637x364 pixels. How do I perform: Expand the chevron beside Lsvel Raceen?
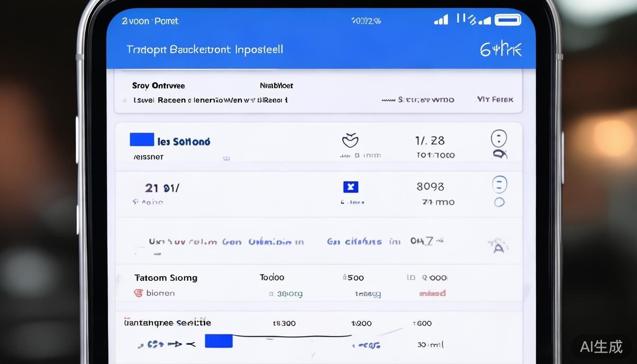(125, 100)
